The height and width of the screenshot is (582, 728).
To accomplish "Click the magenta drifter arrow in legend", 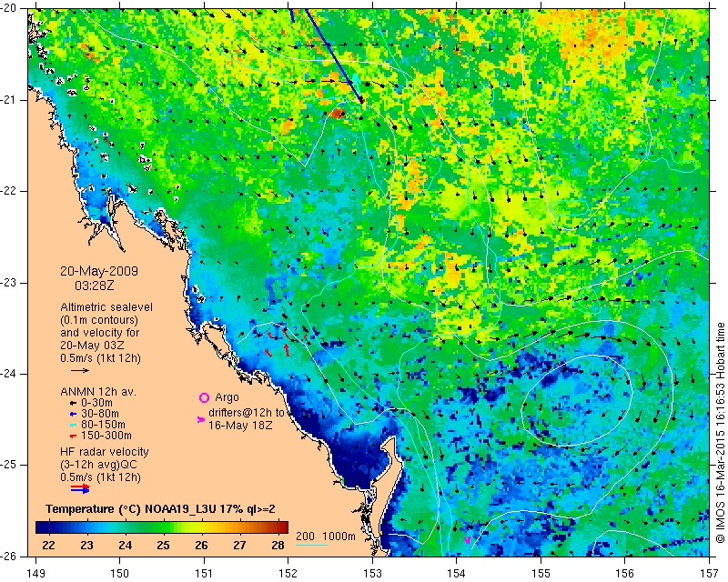I will click(200, 419).
